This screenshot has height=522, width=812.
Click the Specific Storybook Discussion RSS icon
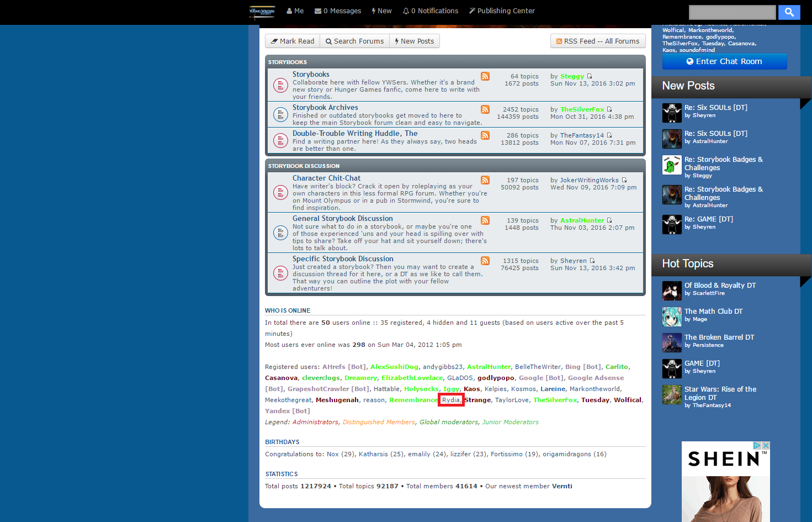pos(485,261)
